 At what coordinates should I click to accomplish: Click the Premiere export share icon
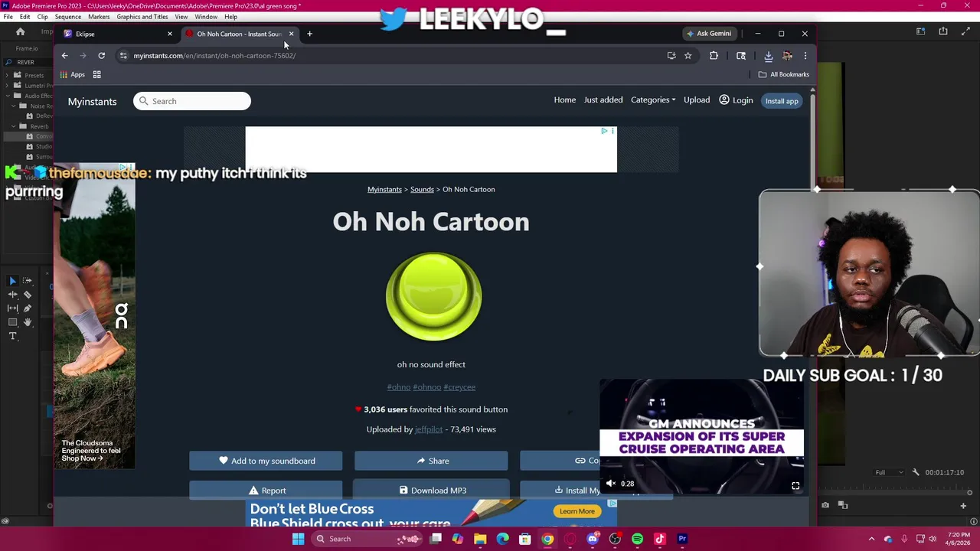click(x=943, y=31)
